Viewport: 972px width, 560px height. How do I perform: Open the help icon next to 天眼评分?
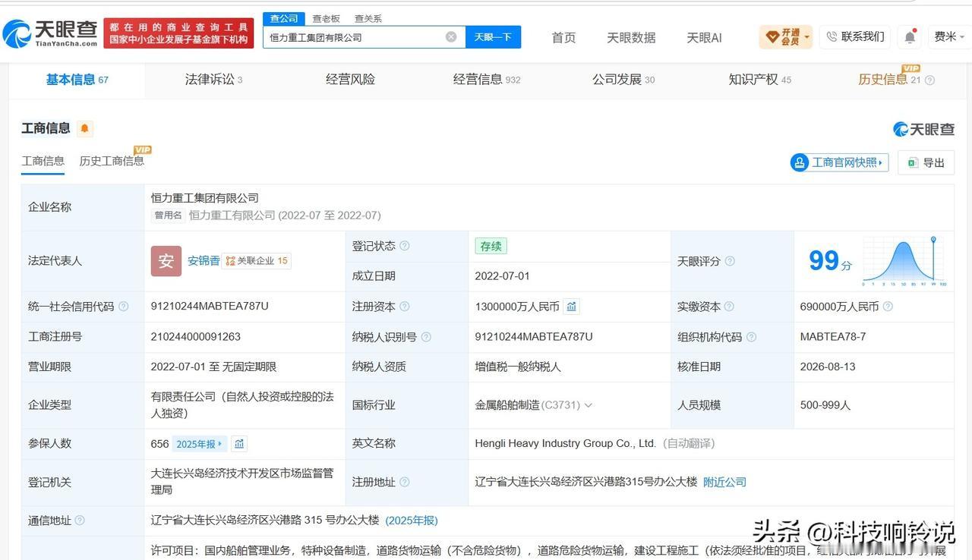click(x=730, y=261)
